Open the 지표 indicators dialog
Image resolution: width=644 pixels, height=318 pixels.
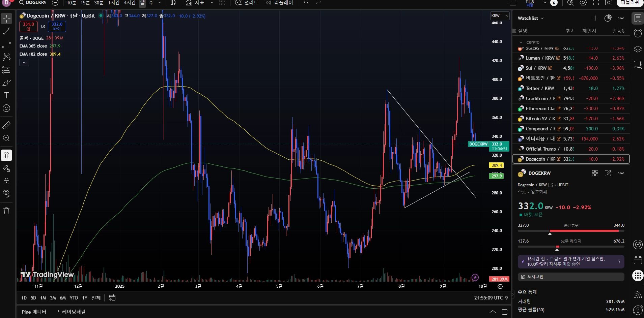(196, 3)
